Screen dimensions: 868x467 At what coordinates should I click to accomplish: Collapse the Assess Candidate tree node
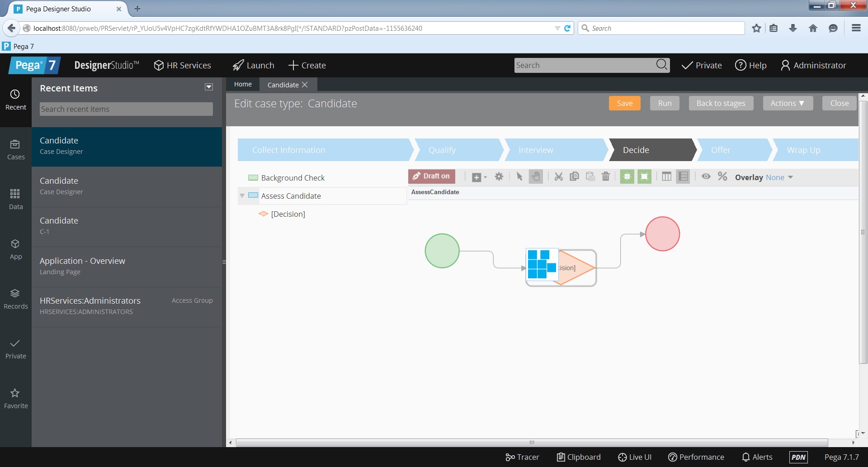tap(242, 195)
